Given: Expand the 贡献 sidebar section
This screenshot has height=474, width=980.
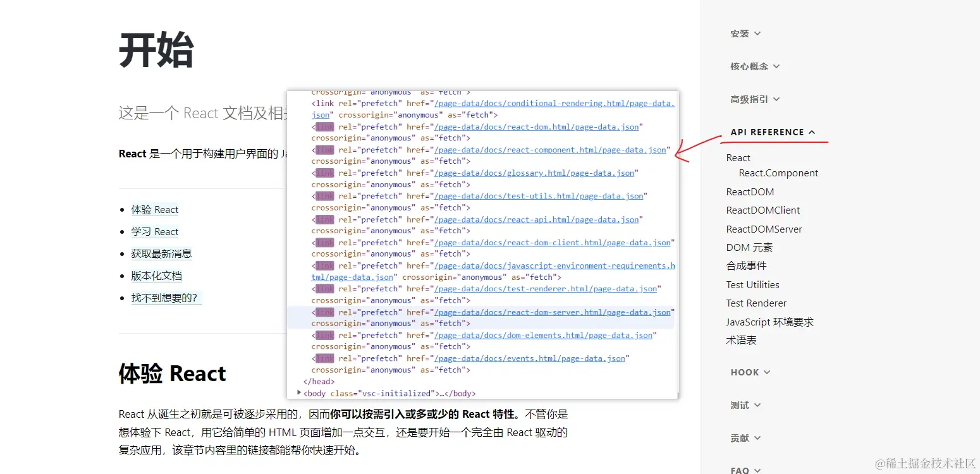Looking at the screenshot, I should [745, 438].
